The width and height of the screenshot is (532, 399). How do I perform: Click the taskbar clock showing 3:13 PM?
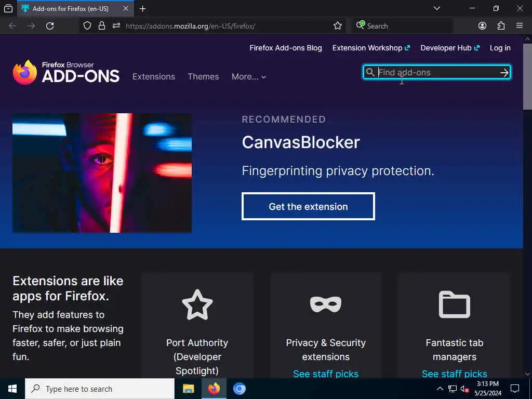pyautogui.click(x=488, y=389)
